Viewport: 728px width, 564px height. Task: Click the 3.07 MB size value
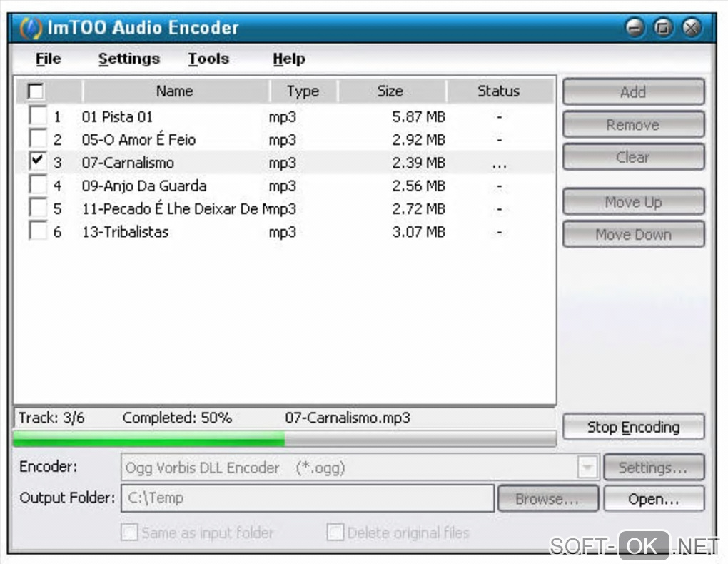(418, 232)
